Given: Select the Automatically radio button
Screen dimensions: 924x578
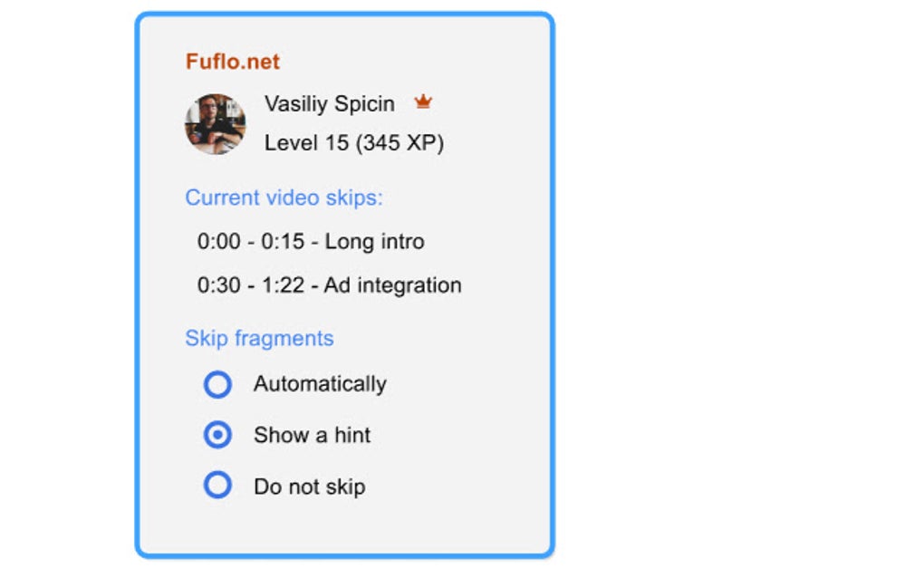Looking at the screenshot, I should click(217, 384).
